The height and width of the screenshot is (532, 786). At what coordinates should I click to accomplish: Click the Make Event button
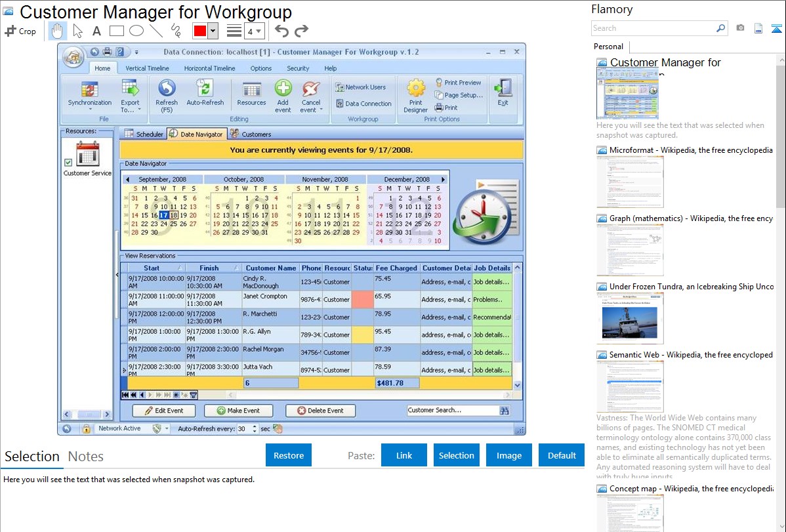pyautogui.click(x=239, y=411)
